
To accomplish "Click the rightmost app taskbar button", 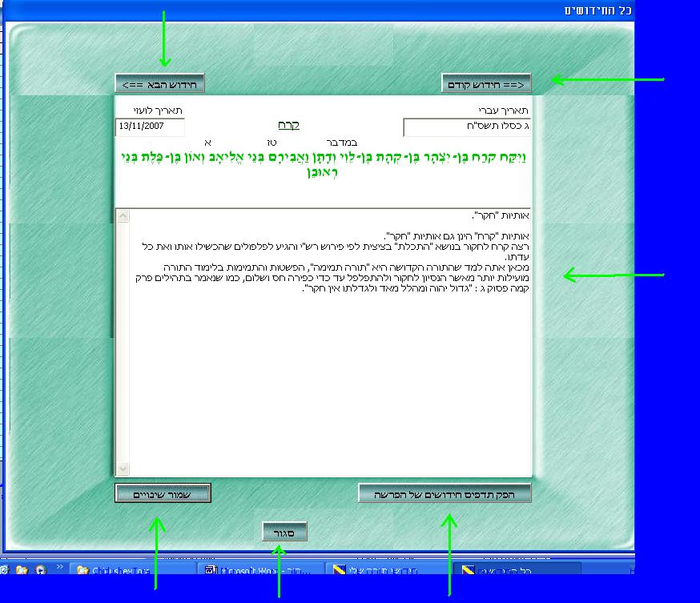I will [x=518, y=570].
